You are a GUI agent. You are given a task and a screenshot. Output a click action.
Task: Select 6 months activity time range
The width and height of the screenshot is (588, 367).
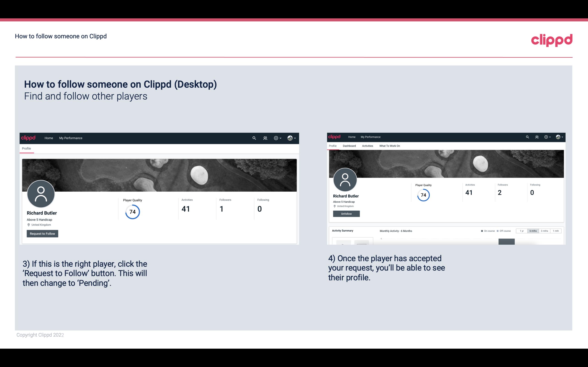533,231
